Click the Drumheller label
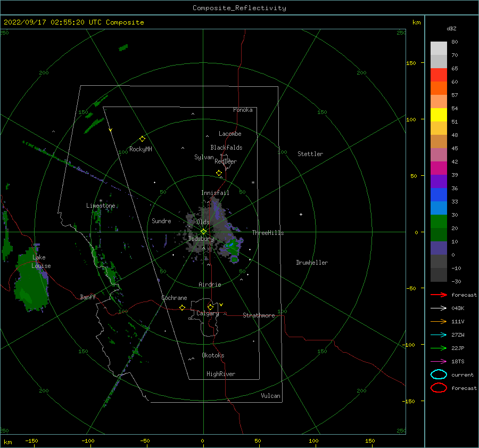Screen dimensions: 479x448 [312, 263]
